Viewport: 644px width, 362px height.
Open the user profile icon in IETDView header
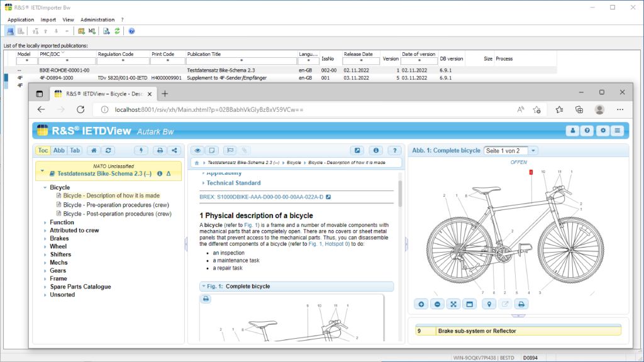click(x=572, y=131)
